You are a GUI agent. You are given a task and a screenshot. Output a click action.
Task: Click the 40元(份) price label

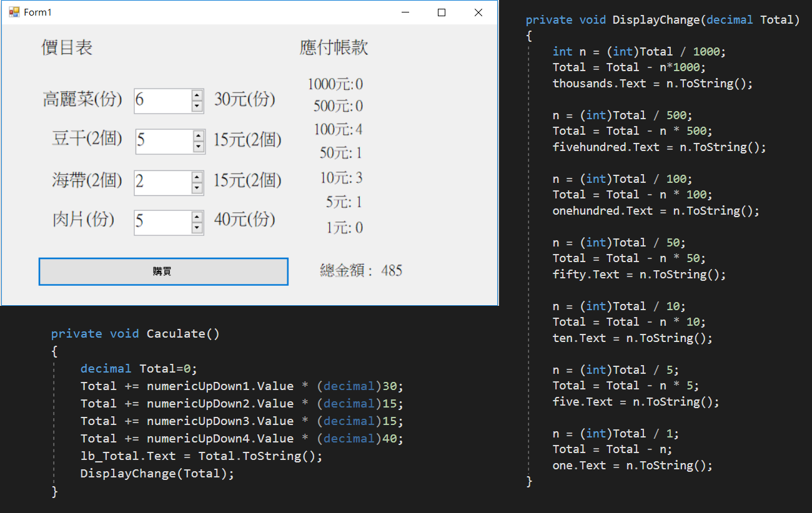point(244,220)
